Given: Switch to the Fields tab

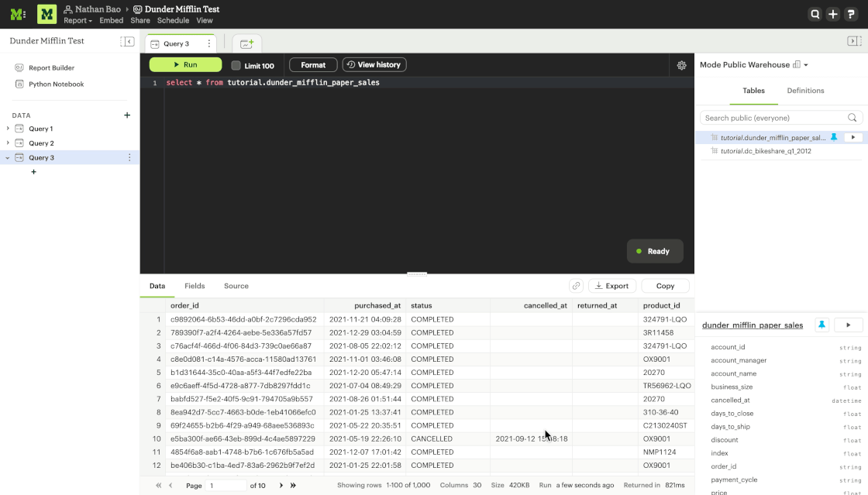Looking at the screenshot, I should coord(195,286).
